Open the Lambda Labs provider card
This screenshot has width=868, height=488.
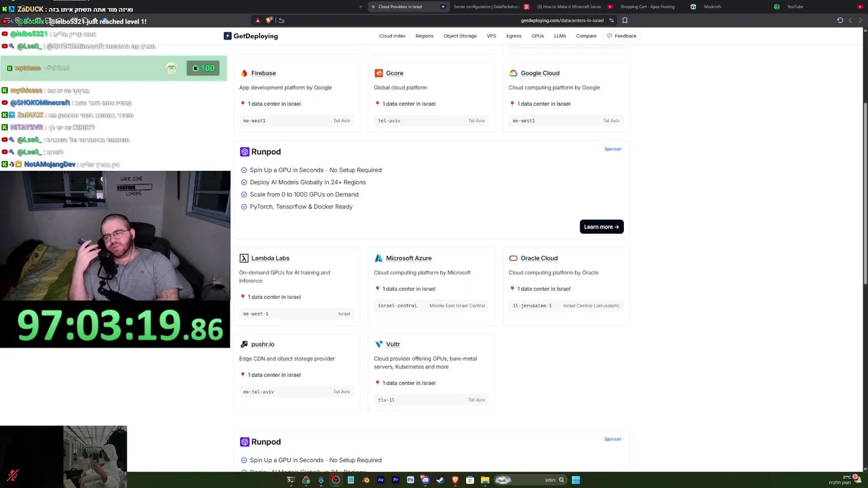[296, 286]
